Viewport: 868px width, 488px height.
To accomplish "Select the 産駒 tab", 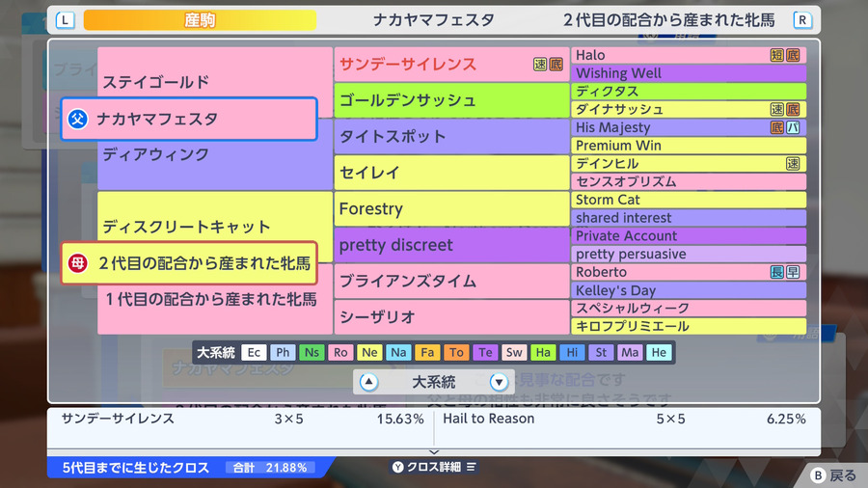I will point(200,20).
